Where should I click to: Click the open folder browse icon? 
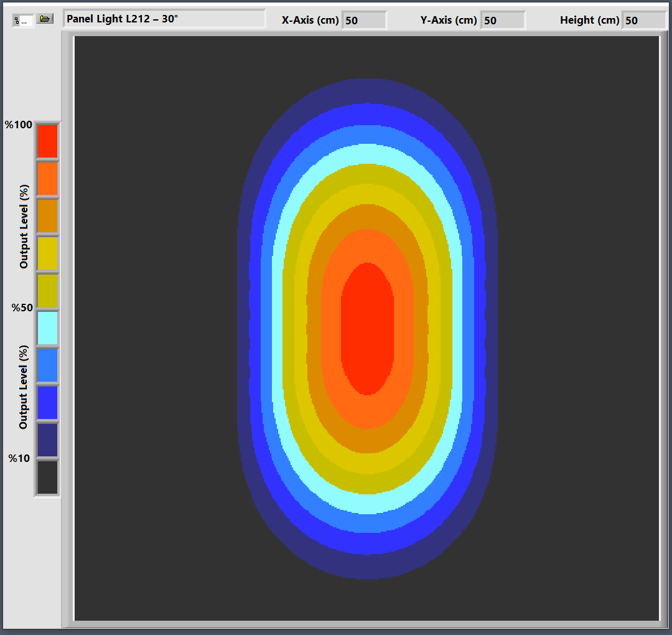[45, 19]
